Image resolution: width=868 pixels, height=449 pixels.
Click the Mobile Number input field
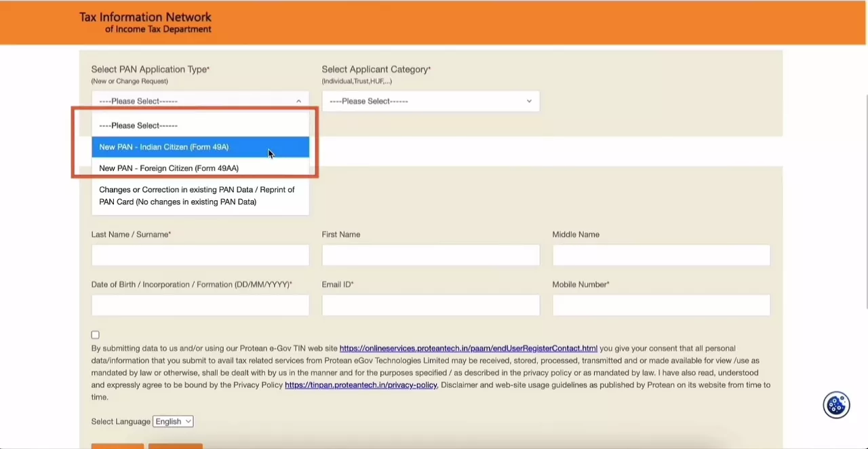point(661,305)
